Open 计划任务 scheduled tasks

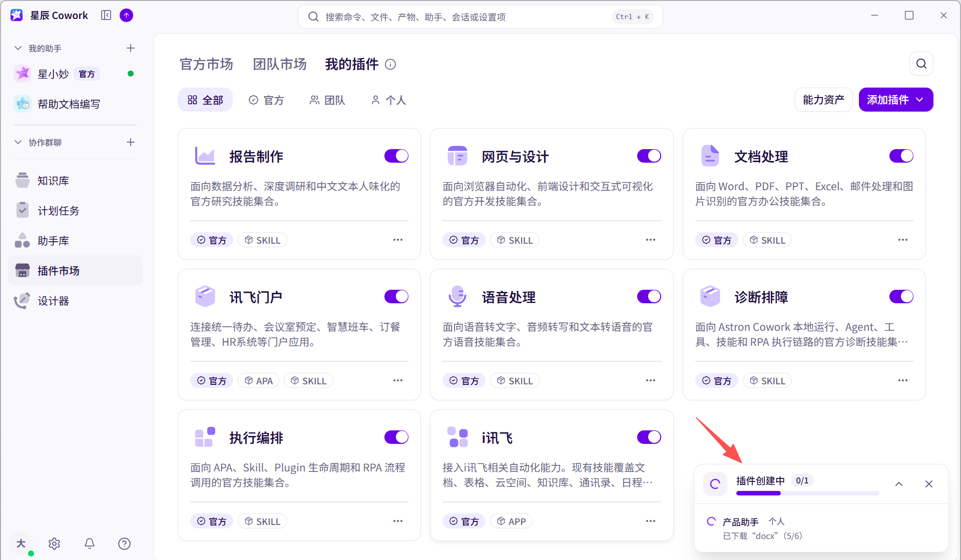[x=75, y=211]
